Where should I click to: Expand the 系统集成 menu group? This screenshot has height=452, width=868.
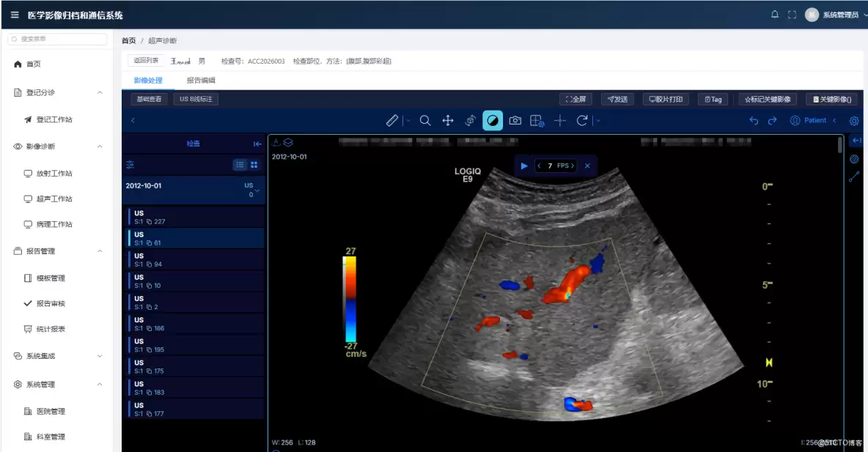(100, 356)
